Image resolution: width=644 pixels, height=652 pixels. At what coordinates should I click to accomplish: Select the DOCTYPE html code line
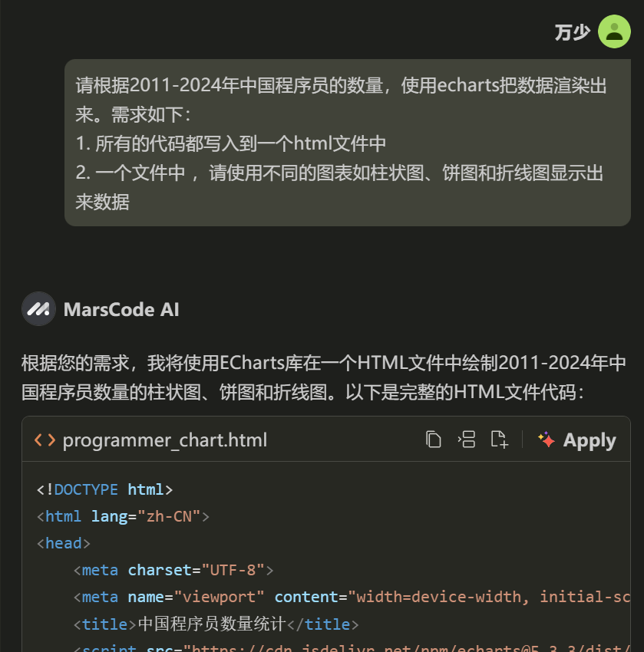pos(105,489)
